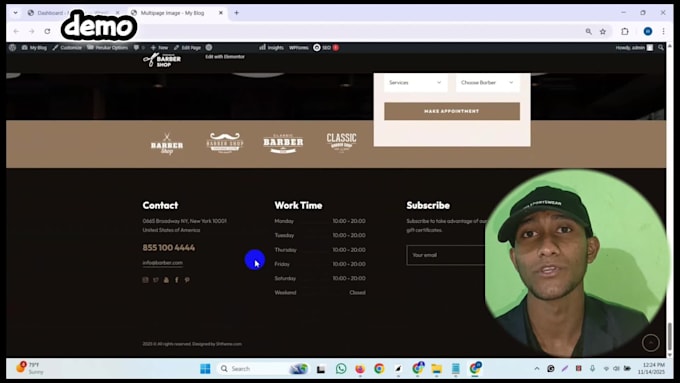The height and width of the screenshot is (383, 680).
Task: Open the tab search chevron
Action: tap(16, 13)
